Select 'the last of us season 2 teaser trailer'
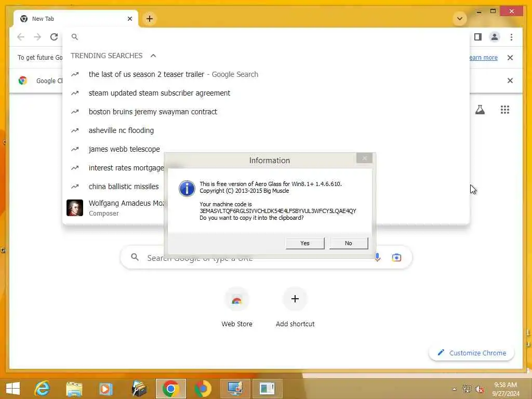 [x=266, y=74]
